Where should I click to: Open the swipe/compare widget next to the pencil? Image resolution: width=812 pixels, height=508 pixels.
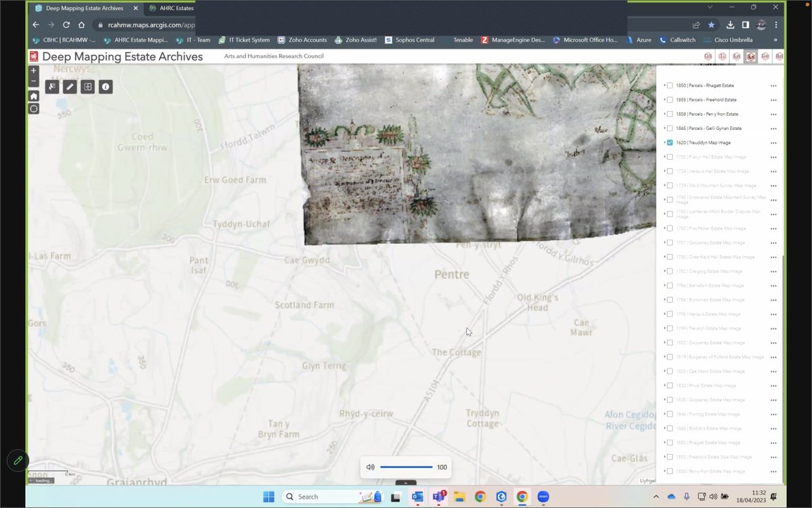(87, 87)
